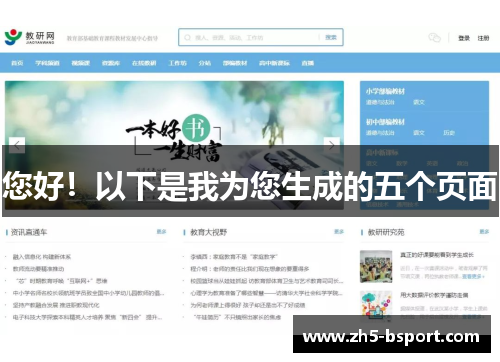
Task: Open the 分站 nav item
Action: tap(205, 63)
